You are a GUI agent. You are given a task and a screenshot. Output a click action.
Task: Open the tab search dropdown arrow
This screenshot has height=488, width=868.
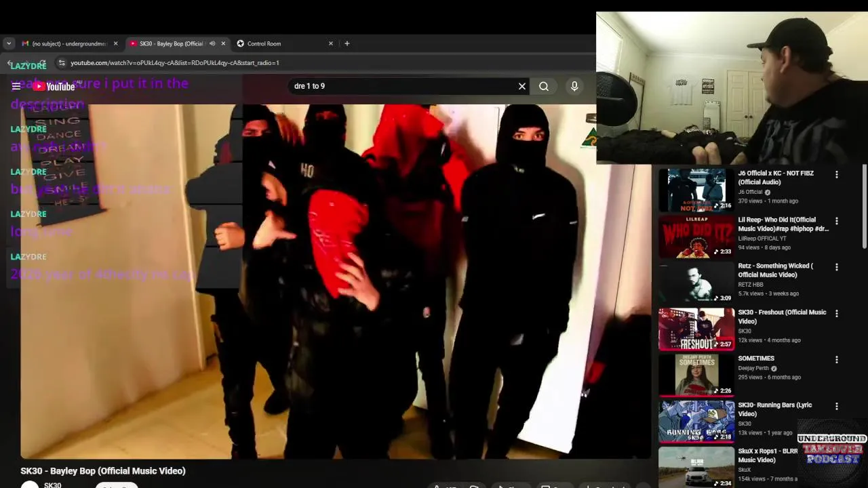point(9,43)
